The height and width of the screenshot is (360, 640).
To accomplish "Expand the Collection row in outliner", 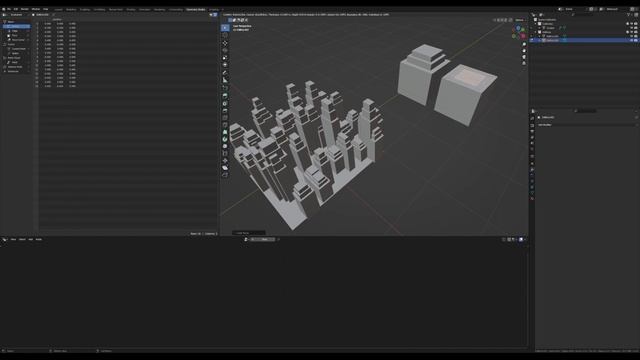I will click(536, 24).
